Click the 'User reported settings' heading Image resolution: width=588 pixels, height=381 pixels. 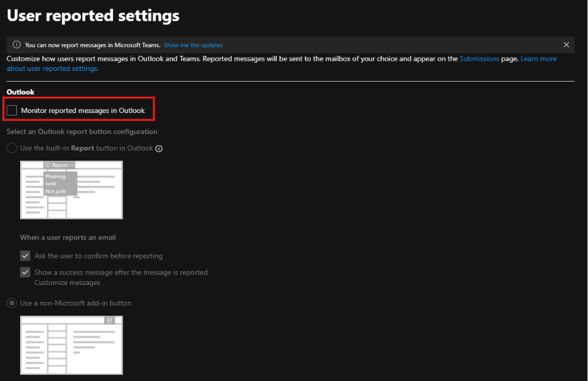click(x=93, y=16)
